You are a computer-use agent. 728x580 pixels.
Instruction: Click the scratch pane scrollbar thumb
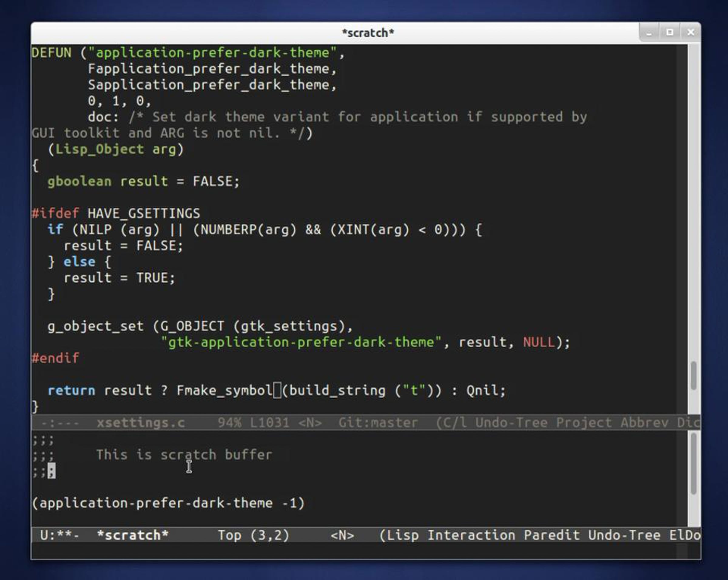(x=693, y=464)
